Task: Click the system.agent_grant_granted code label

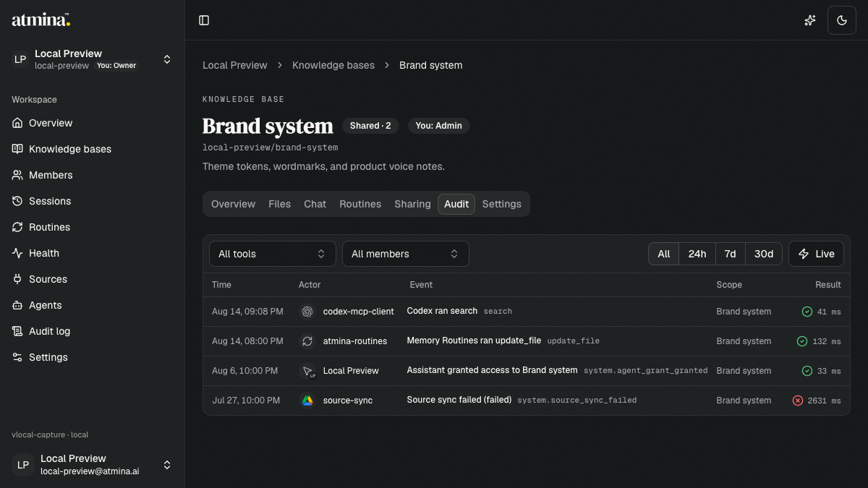Action: (646, 371)
